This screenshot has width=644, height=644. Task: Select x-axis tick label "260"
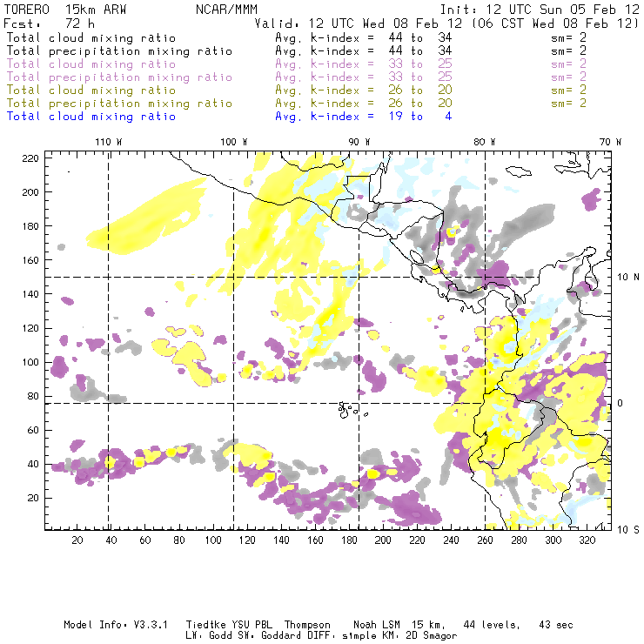point(485,540)
